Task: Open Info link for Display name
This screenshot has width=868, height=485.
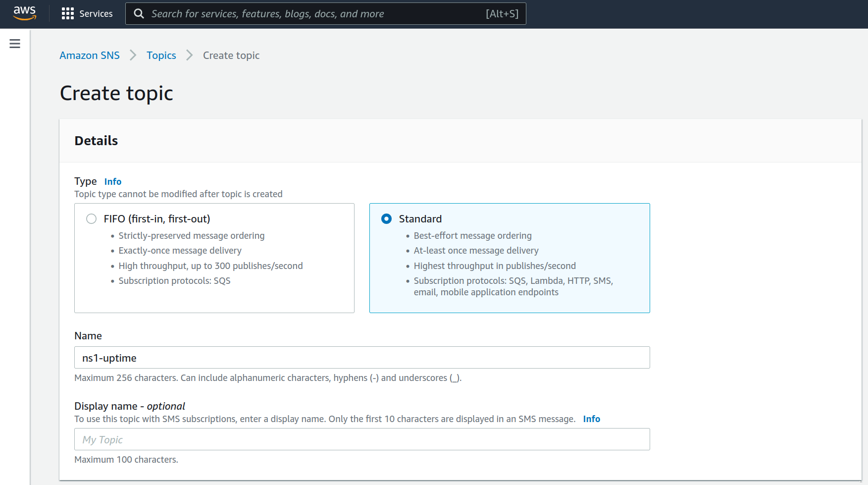Action: (x=592, y=419)
